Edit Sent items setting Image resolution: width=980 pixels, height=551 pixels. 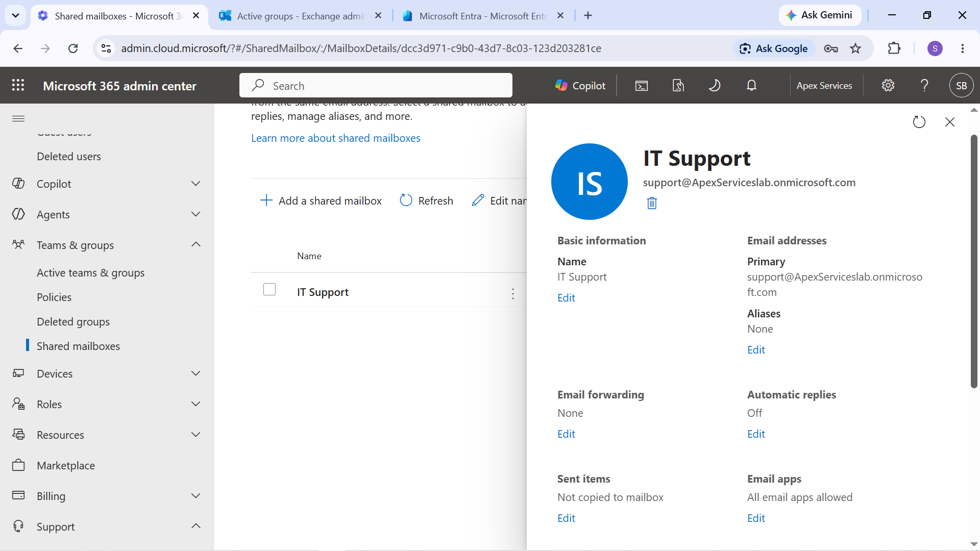[x=567, y=518]
